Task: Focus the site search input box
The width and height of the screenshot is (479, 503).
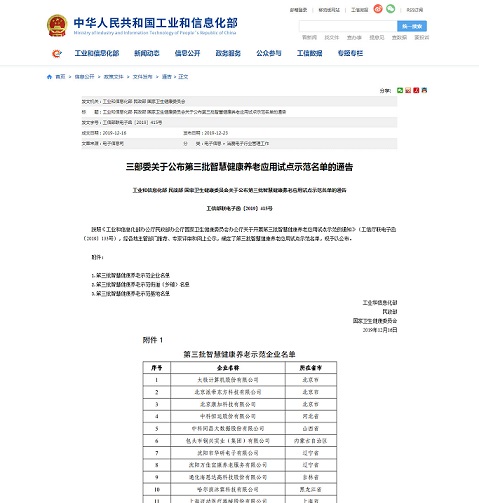Action: [348, 26]
